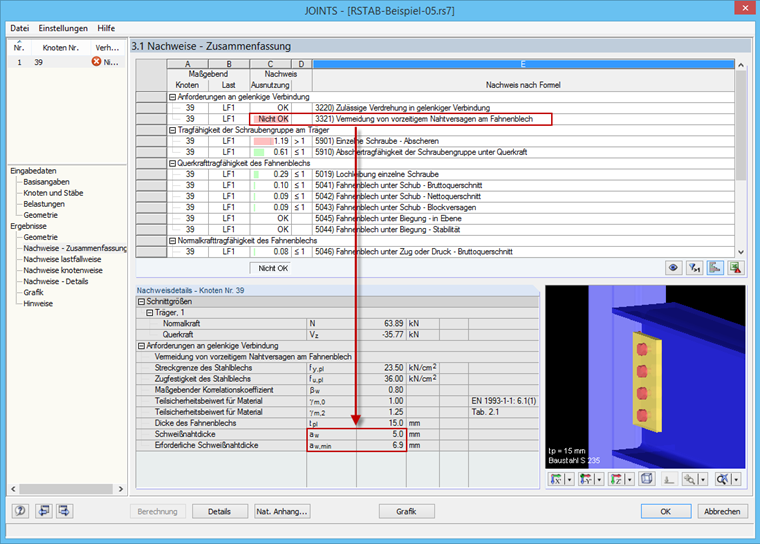Click the dimension display icon

coord(669,480)
